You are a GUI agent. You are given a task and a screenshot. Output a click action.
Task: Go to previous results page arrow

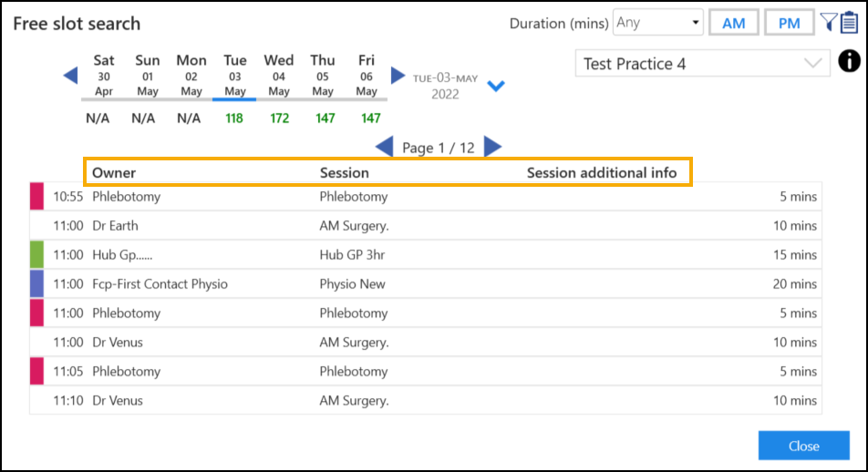[385, 147]
